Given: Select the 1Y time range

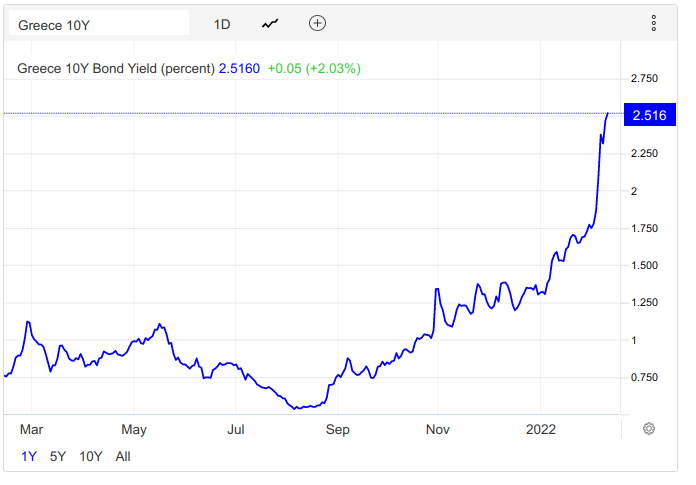Looking at the screenshot, I should pyautogui.click(x=29, y=456).
